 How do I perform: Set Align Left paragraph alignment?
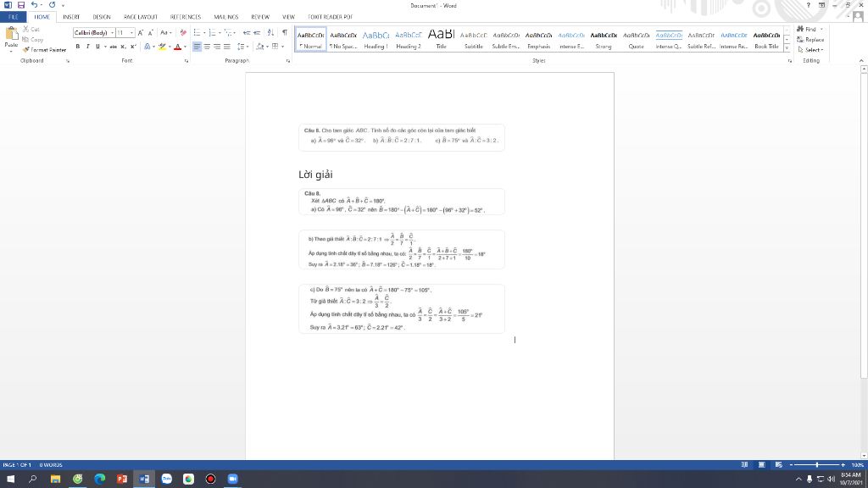pos(197,47)
